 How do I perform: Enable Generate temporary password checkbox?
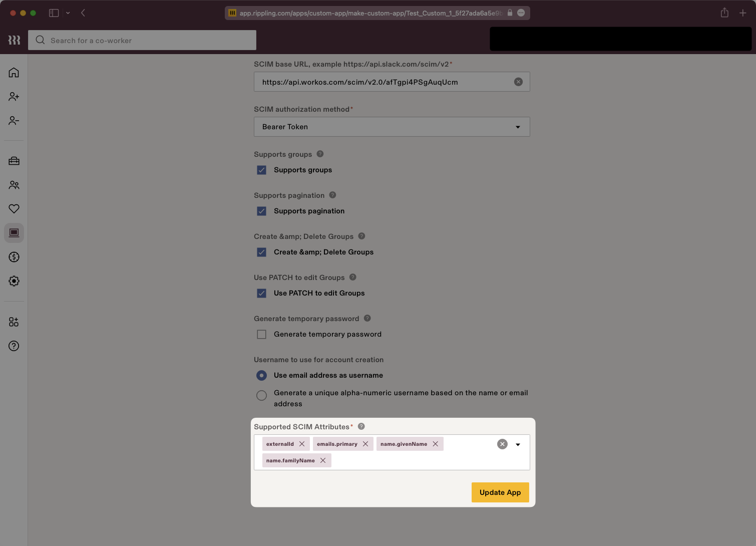tap(262, 335)
